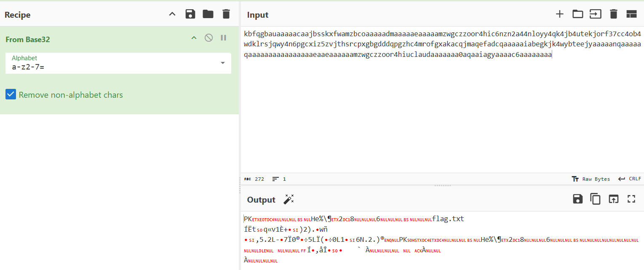The height and width of the screenshot is (270, 644).
Task: Add a new input tab
Action: tap(559, 14)
